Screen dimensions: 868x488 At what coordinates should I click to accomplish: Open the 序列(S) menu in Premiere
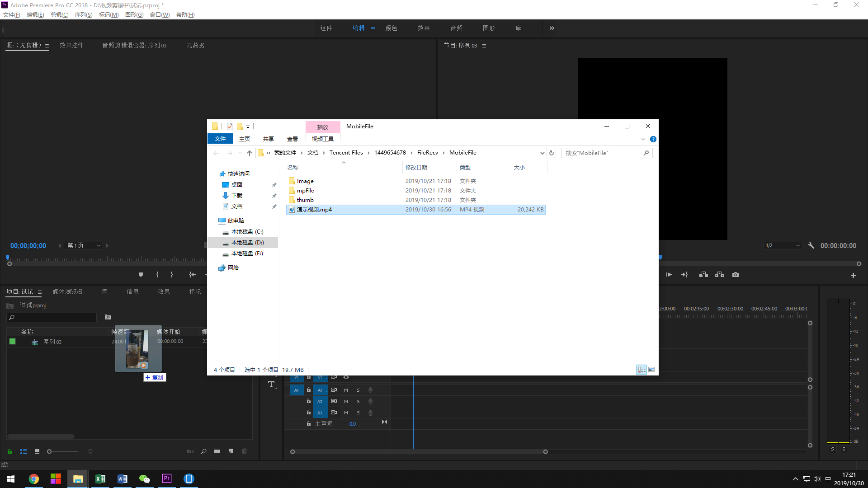84,15
